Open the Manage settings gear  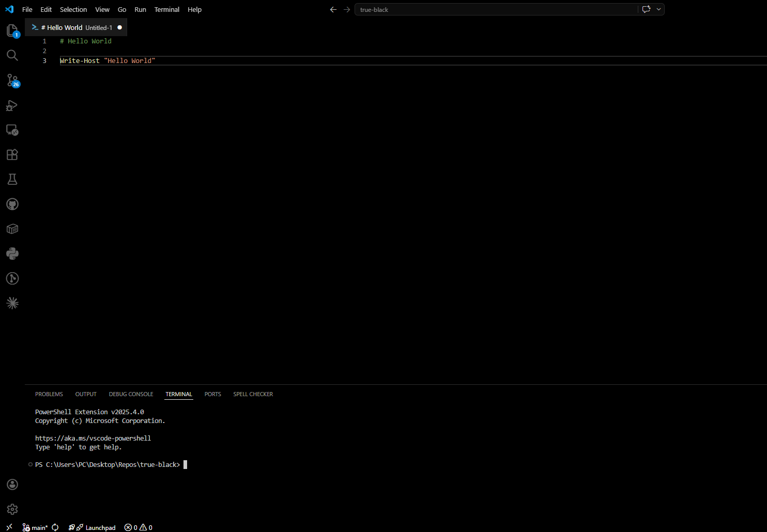point(12,509)
